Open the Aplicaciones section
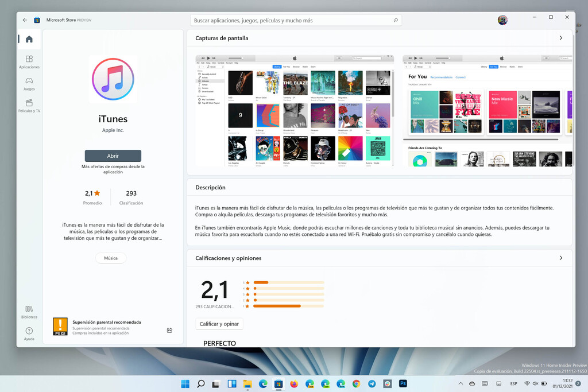The width and height of the screenshot is (588, 392). pos(29,62)
